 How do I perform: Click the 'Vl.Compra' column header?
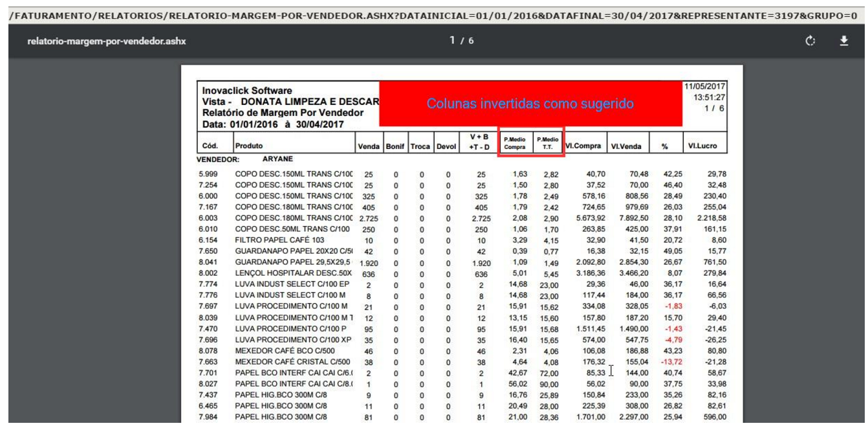click(x=583, y=146)
